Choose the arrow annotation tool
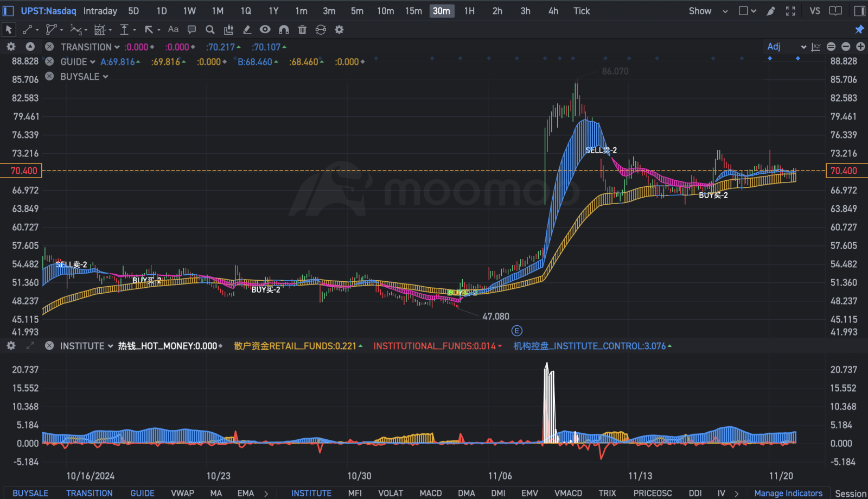Viewport: 868px width, 499px height. tap(149, 30)
